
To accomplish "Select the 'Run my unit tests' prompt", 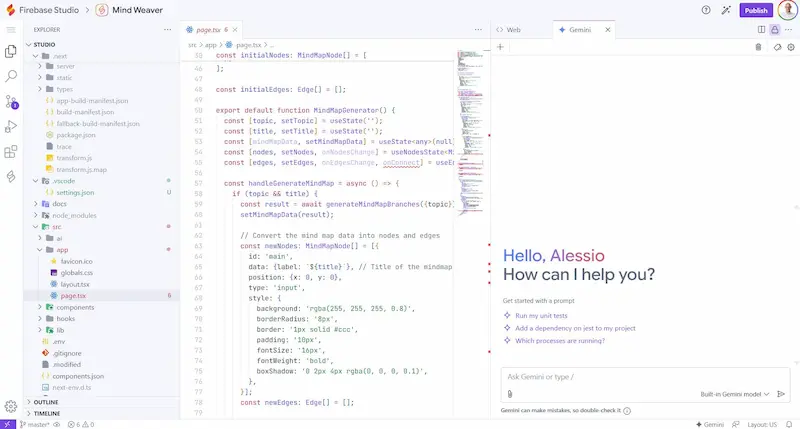I will [541, 316].
